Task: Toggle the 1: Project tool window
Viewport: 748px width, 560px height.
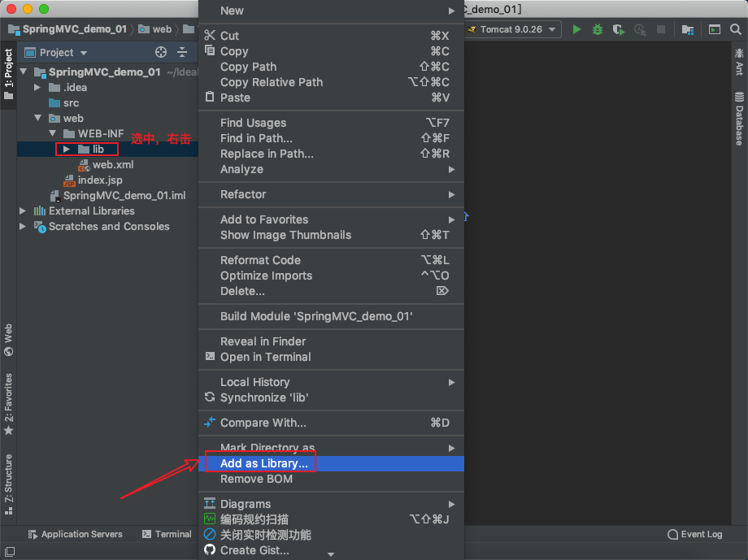Action: click(9, 74)
